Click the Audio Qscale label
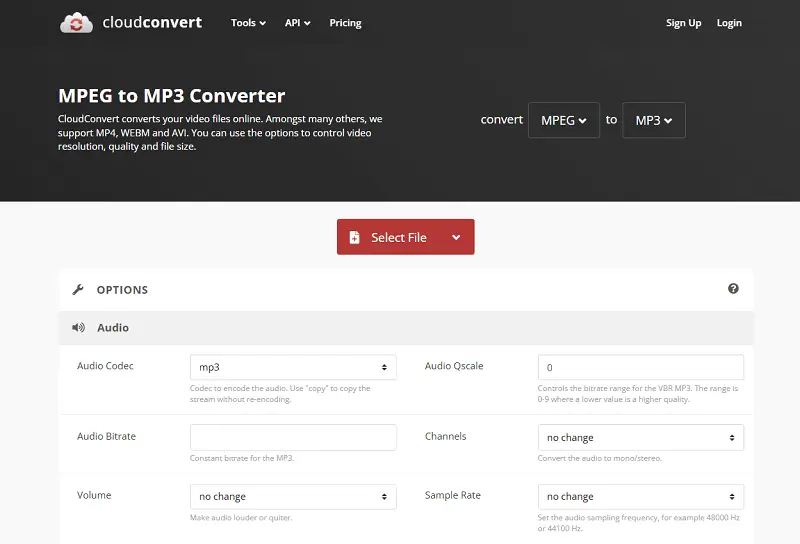The width and height of the screenshot is (800, 544). pyautogui.click(x=454, y=366)
